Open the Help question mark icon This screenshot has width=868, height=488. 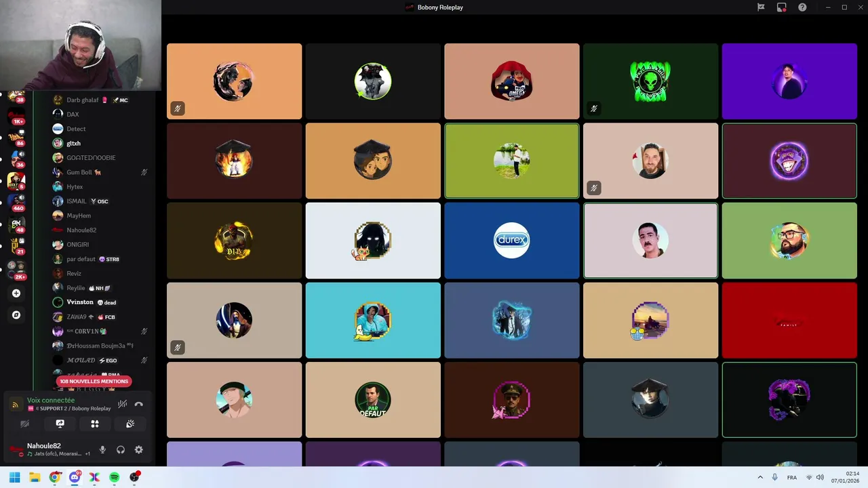point(802,7)
